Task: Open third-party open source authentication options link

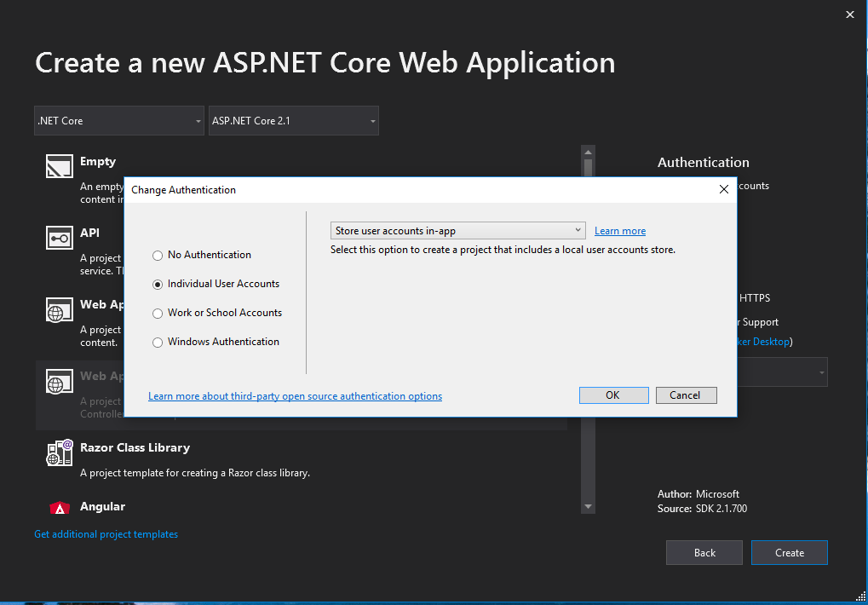Action: pos(295,396)
